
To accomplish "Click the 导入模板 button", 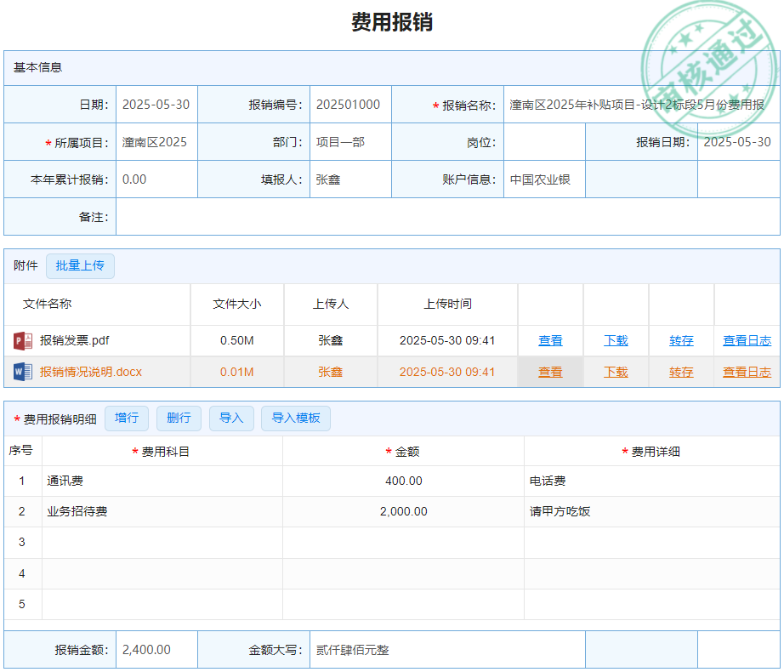I will pos(295,419).
